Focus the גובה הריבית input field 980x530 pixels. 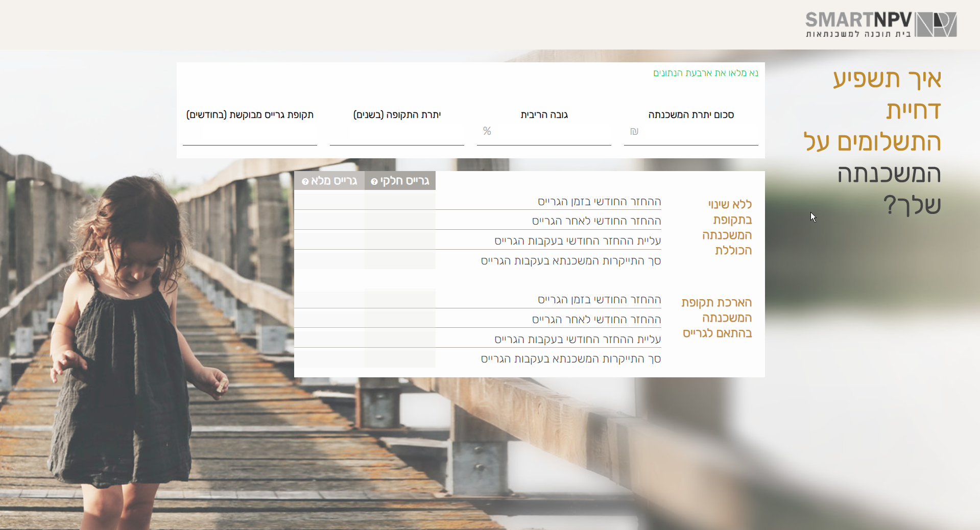[544, 133]
